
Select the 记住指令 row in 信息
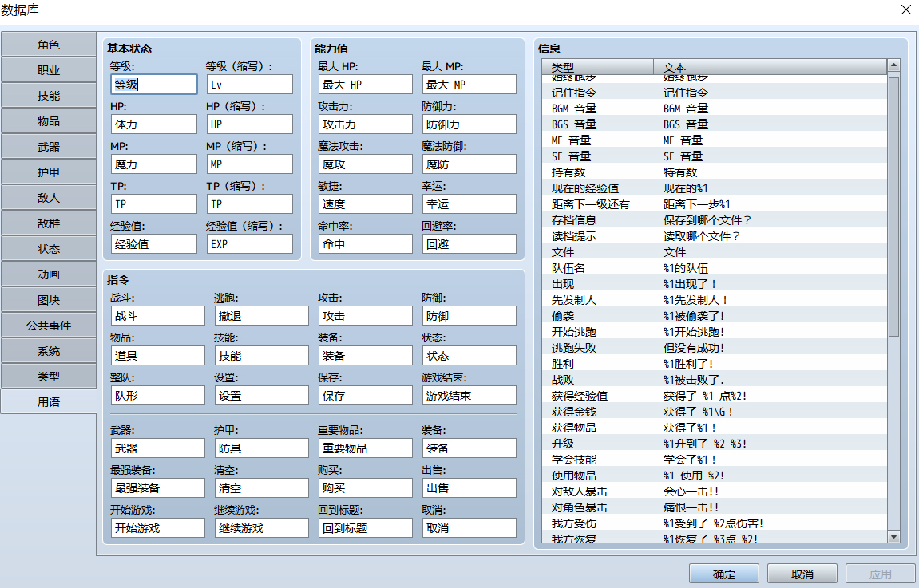tap(715, 93)
